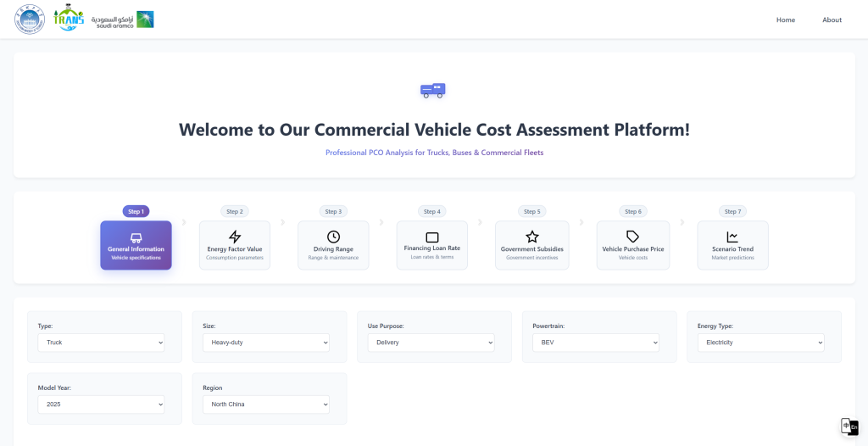Viewport: 868px width, 446px height.
Task: Expand the Powertrain dropdown showing BEV
Action: 595,343
